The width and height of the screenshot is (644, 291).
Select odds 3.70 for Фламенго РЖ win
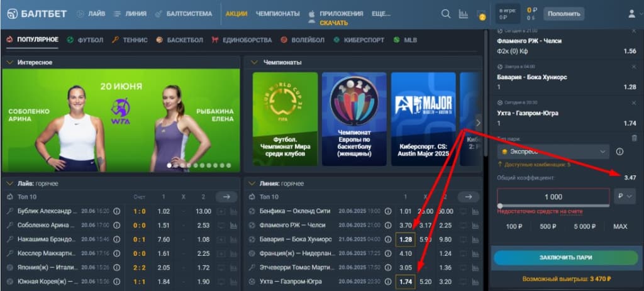[x=406, y=226]
